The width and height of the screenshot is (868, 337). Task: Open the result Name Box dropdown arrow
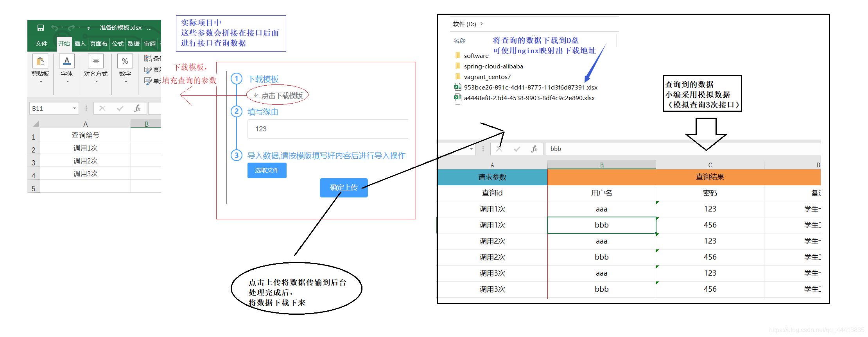[x=472, y=149]
